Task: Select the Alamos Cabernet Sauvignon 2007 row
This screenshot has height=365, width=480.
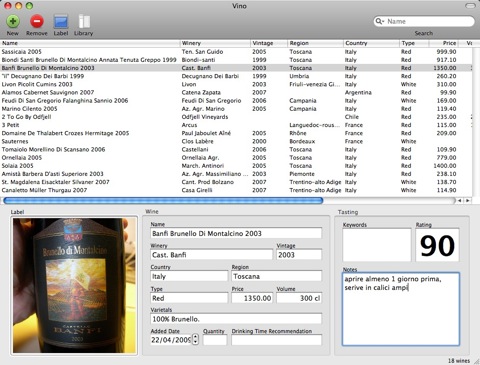Action: [x=236, y=92]
